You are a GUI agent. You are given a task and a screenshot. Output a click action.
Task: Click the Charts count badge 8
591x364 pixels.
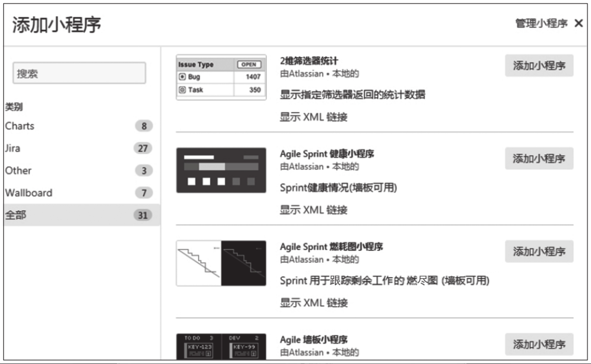coord(144,127)
